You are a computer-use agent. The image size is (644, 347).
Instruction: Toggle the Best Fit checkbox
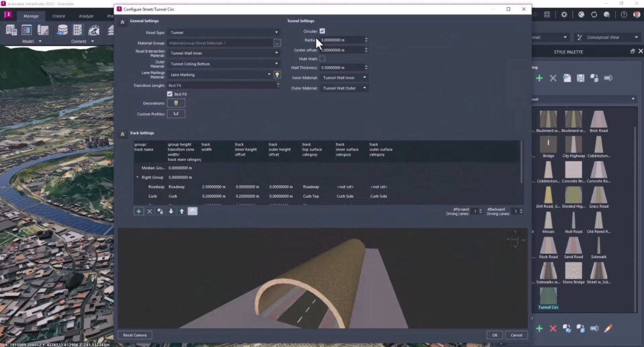[170, 94]
